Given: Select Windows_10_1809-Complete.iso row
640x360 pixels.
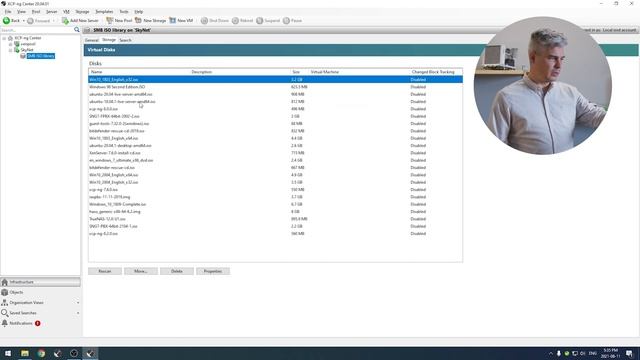Looking at the screenshot, I should pyautogui.click(x=276, y=204).
